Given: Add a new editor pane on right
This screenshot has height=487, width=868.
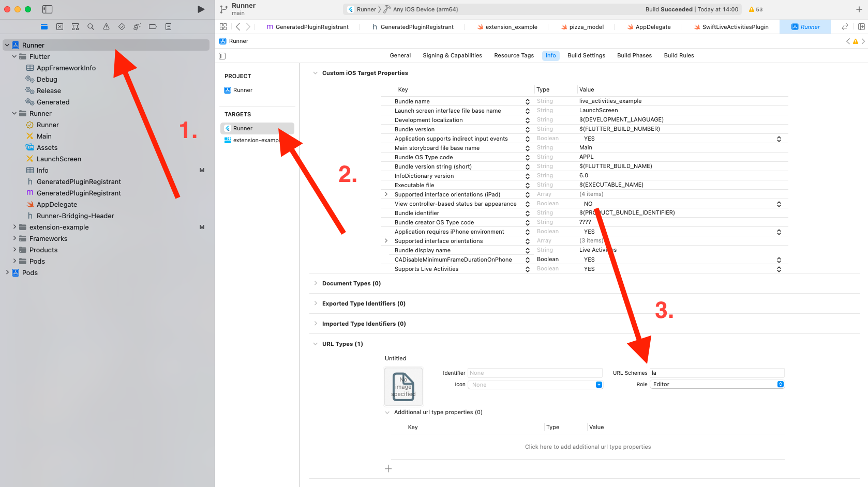Looking at the screenshot, I should [x=861, y=27].
